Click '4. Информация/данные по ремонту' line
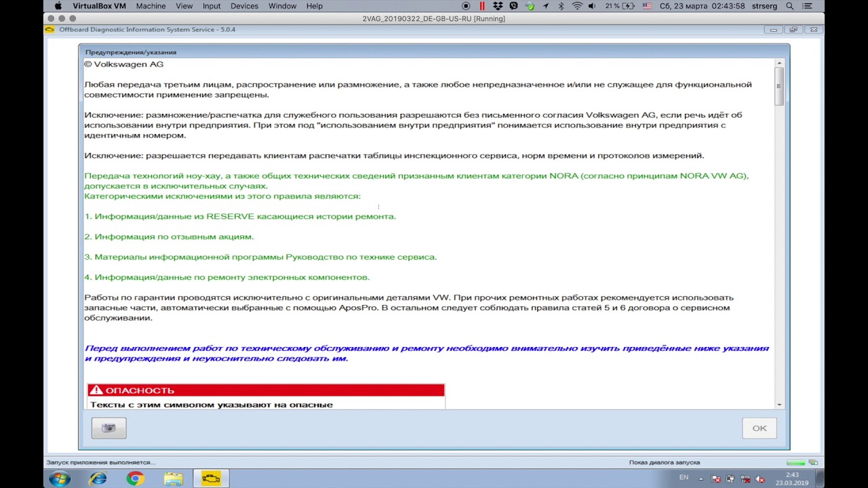868x488 pixels. click(226, 277)
